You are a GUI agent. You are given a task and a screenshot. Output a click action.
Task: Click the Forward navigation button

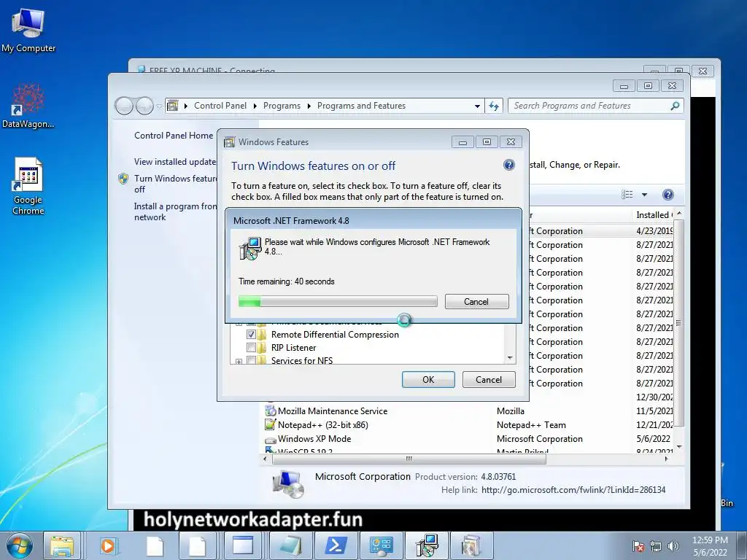coord(144,106)
